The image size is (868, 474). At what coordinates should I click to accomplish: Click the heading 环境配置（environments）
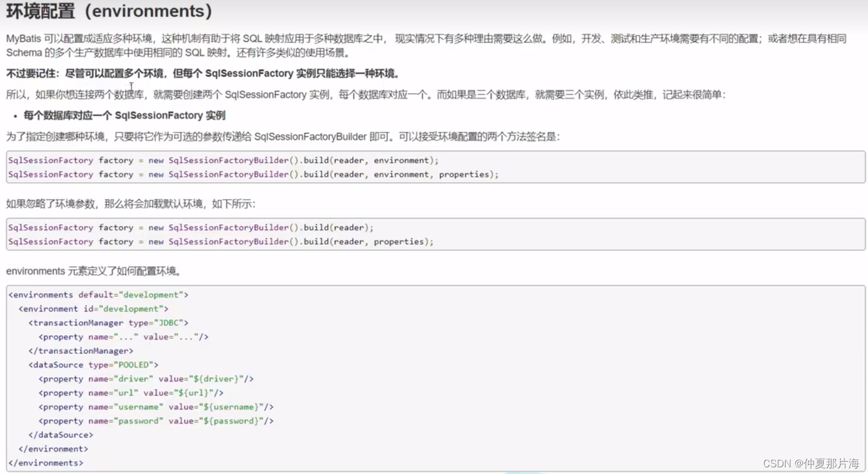(x=109, y=11)
